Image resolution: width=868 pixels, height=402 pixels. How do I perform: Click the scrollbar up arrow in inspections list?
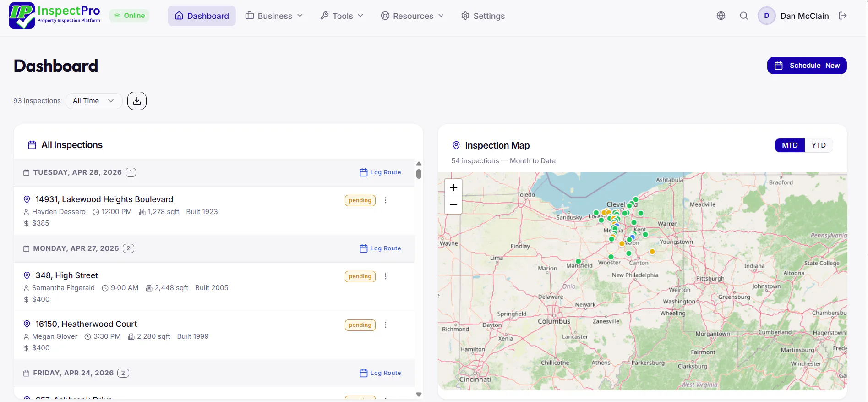click(419, 164)
